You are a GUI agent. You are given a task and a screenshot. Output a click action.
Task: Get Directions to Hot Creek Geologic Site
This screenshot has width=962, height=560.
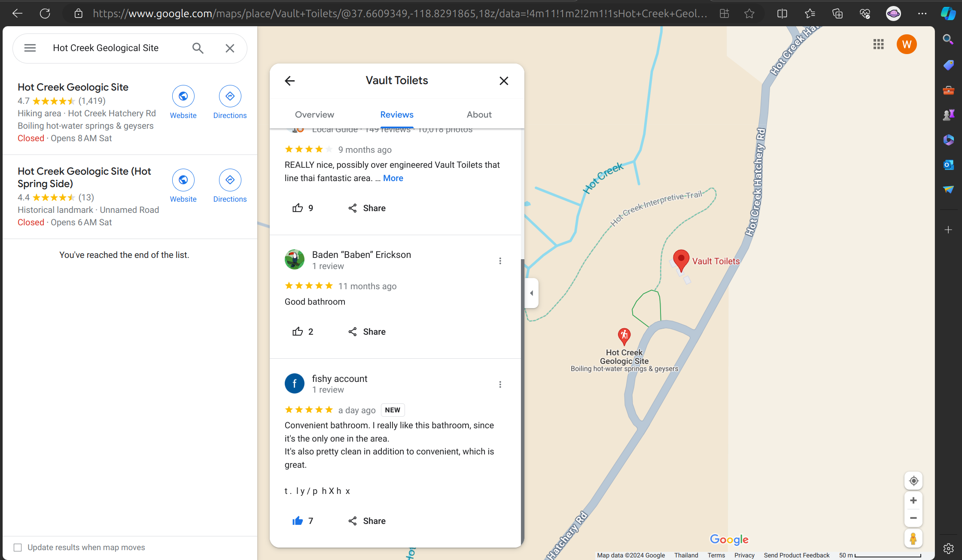230,103
